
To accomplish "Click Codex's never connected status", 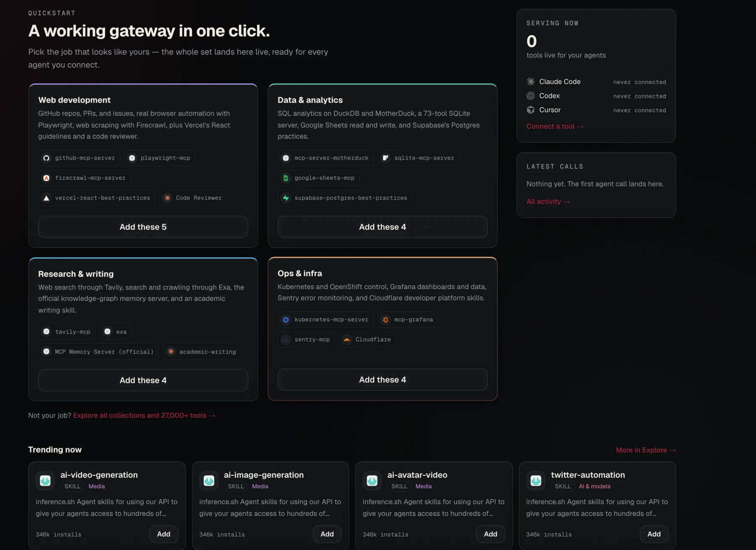I will 640,96.
